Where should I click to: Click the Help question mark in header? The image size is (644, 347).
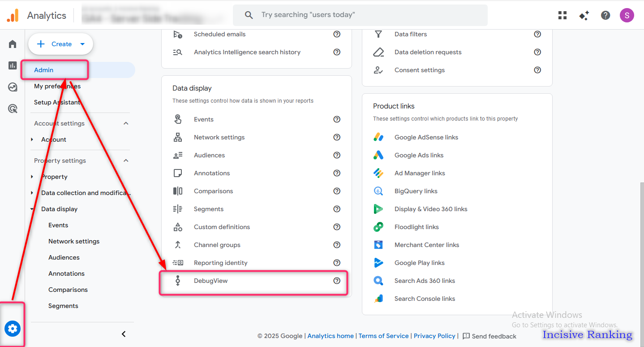[x=605, y=15]
